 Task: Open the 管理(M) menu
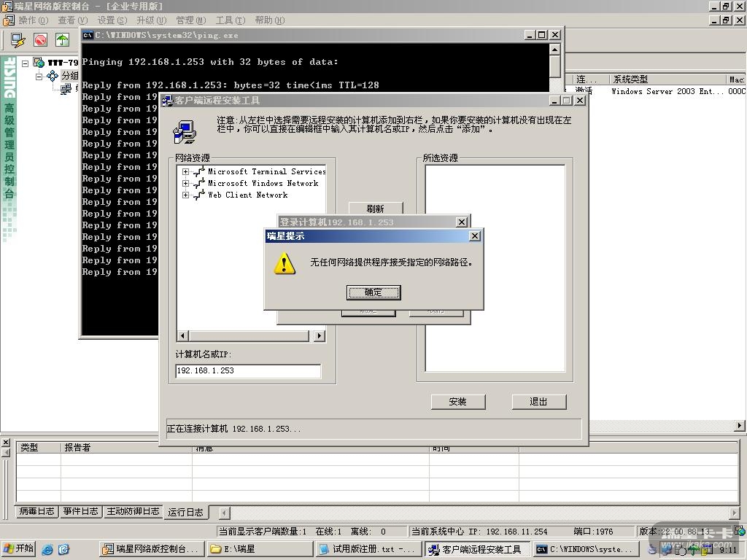(191, 20)
